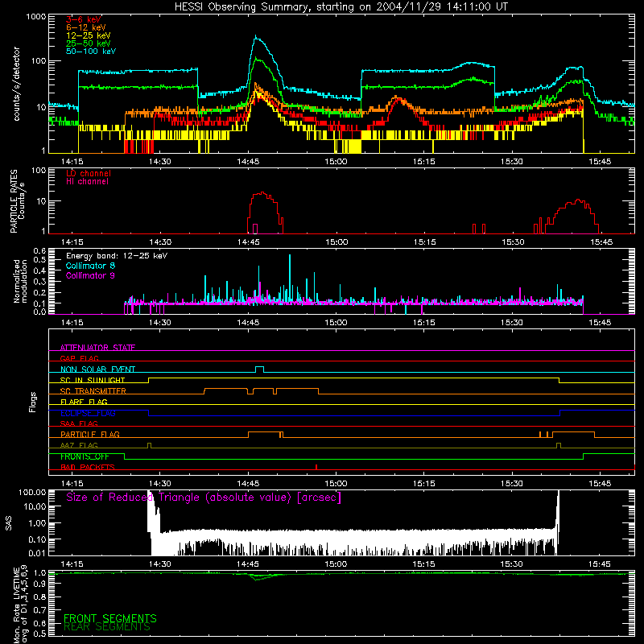Click the FLARE FLAG label
The height and width of the screenshot is (644, 644).
84,402
